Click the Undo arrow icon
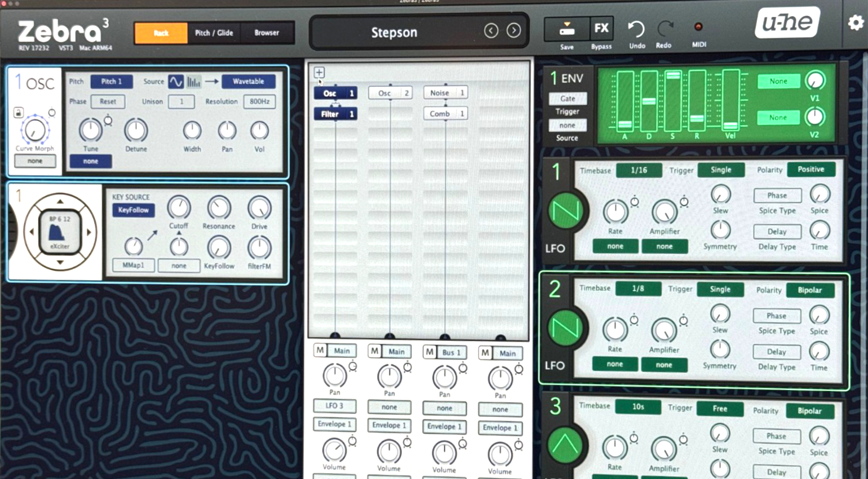 (636, 29)
